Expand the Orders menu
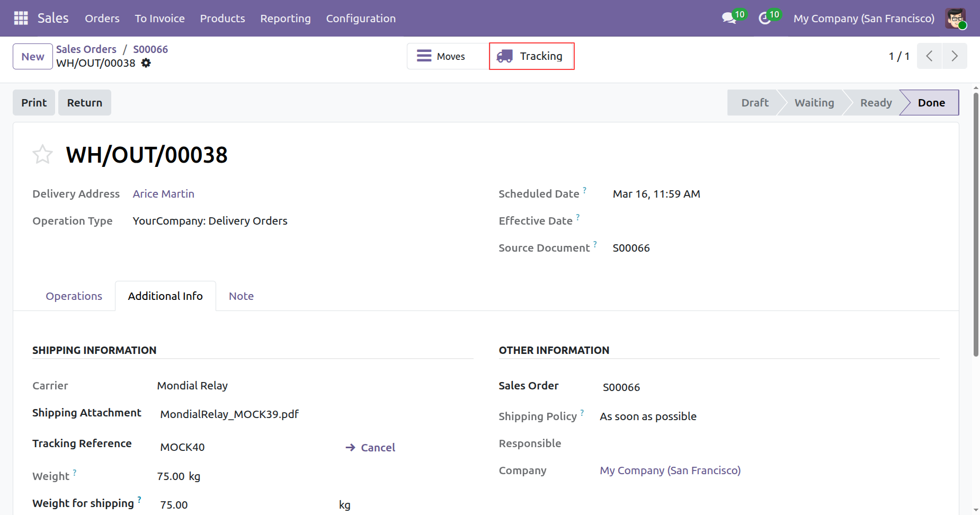This screenshot has height=515, width=980. pos(102,19)
